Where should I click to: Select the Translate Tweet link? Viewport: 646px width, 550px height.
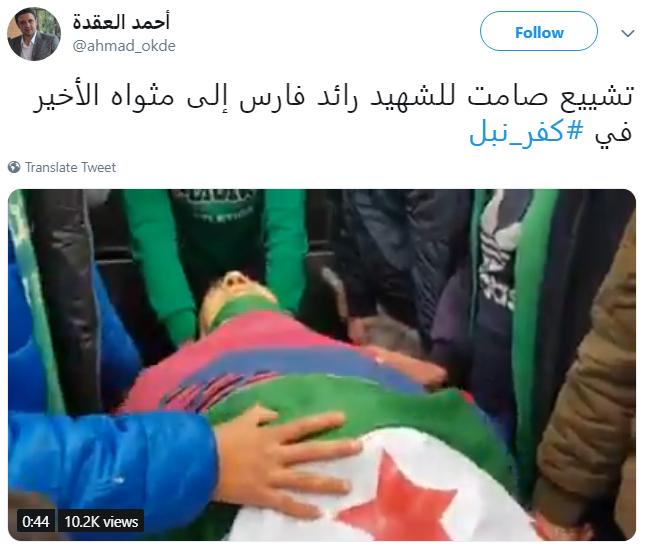pos(70,167)
